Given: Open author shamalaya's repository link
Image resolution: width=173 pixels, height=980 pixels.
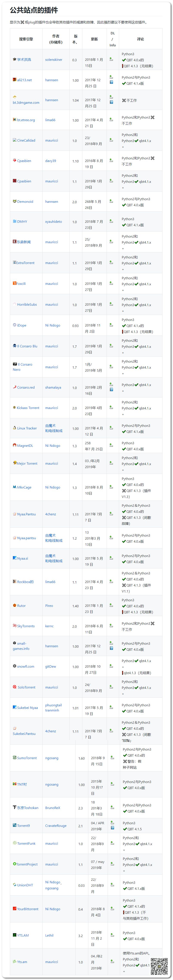Looking at the screenshot, I should (x=53, y=388).
